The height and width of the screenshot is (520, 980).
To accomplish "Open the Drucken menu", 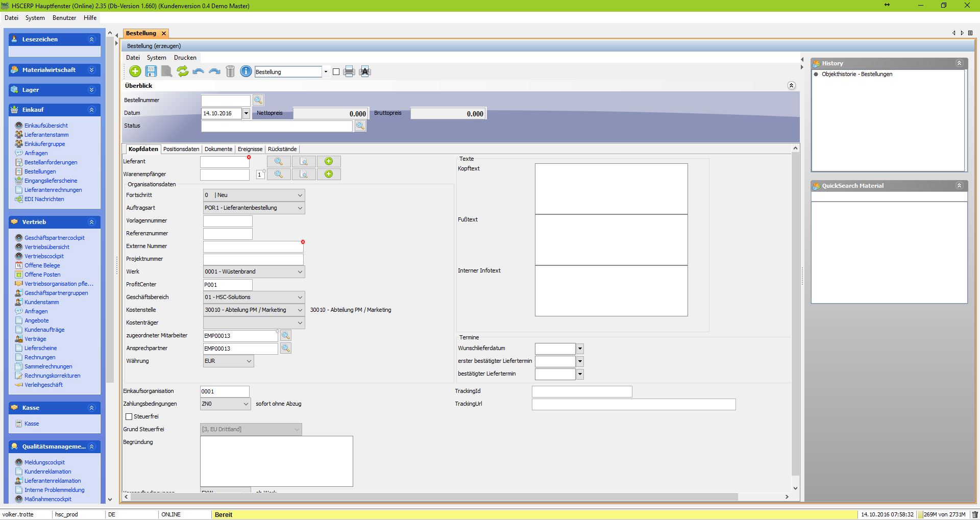I will pyautogui.click(x=185, y=58).
